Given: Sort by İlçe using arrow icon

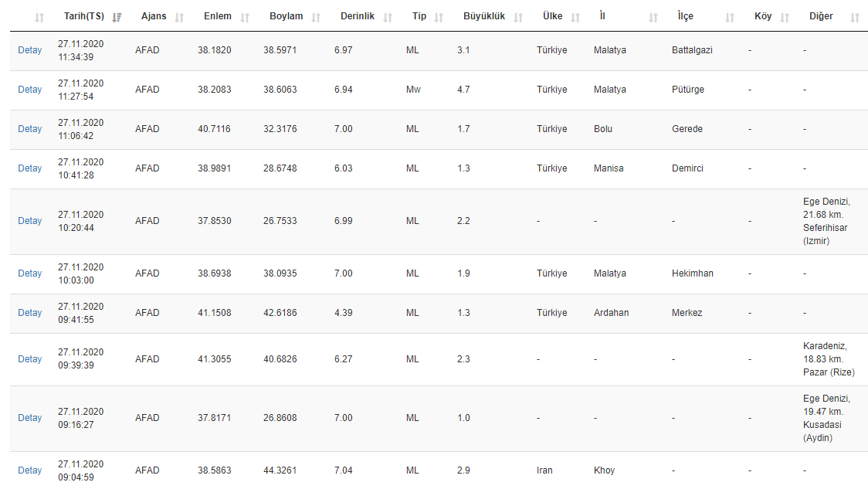Looking at the screenshot, I should pyautogui.click(x=730, y=18).
